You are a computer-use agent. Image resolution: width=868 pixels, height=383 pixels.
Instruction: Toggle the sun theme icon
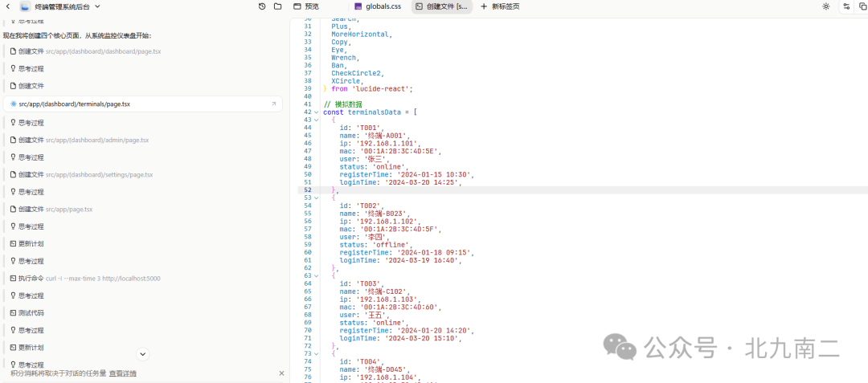pyautogui.click(x=826, y=6)
